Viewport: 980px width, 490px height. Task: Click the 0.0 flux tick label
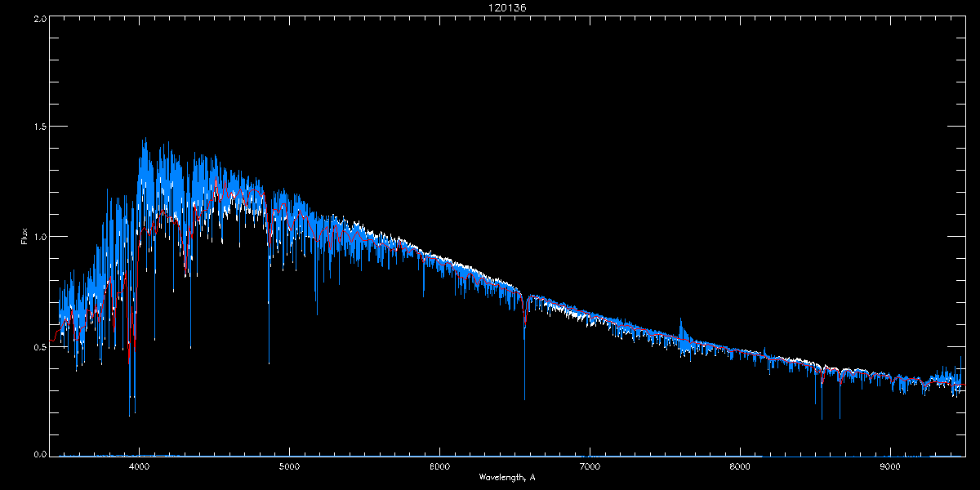click(x=38, y=454)
